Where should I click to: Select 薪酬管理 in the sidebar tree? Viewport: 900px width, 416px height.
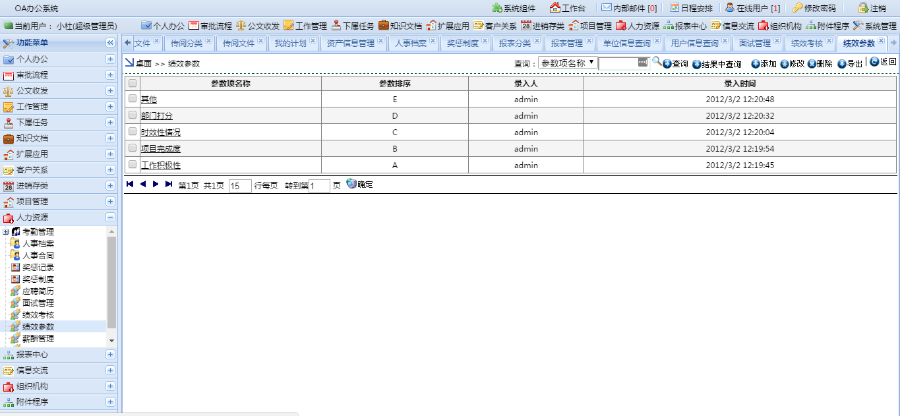[38, 339]
